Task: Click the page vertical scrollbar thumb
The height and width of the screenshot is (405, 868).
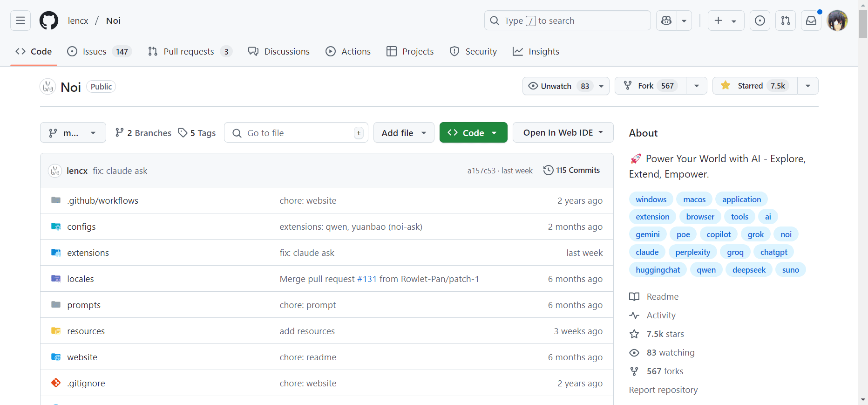Action: [863, 23]
